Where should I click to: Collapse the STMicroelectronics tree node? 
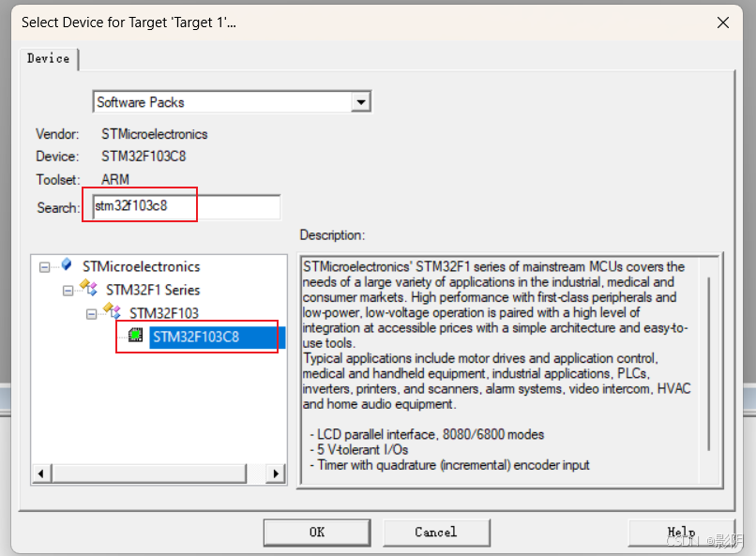pyautogui.click(x=44, y=267)
